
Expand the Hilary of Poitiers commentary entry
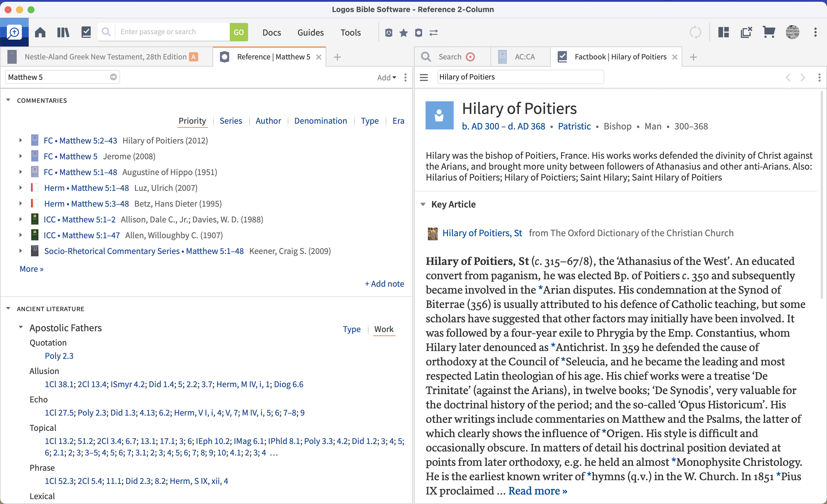[20, 140]
